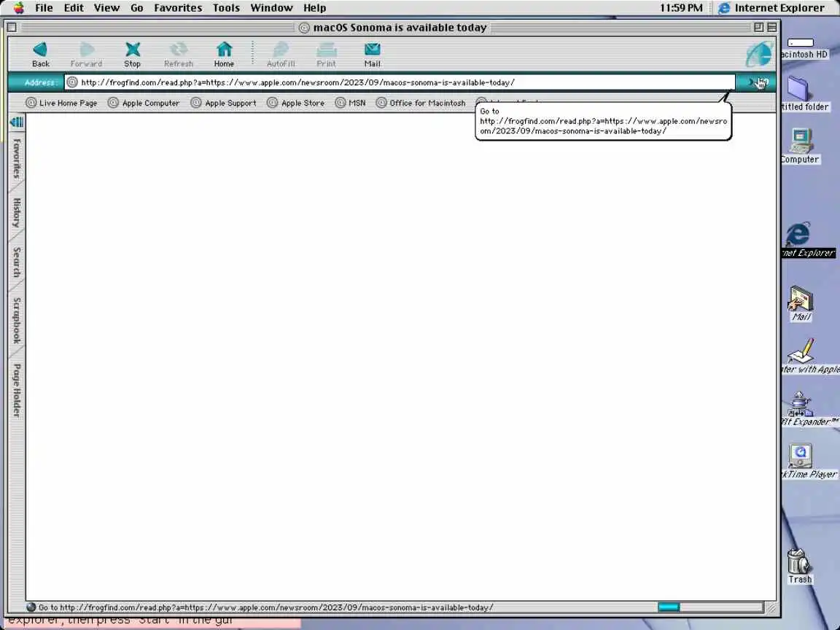Viewport: 840px width, 630px height.
Task: Collapse the Explorer bar with arrow icon
Action: [17, 122]
